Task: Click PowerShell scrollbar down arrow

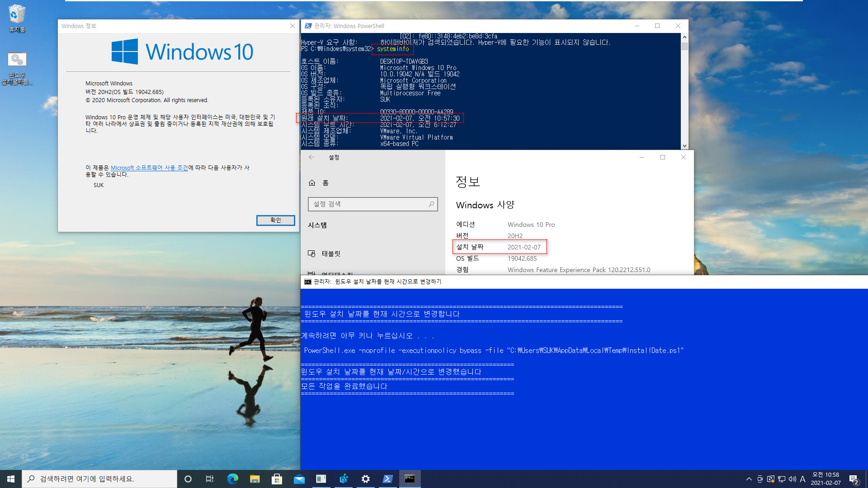Action: coord(684,146)
